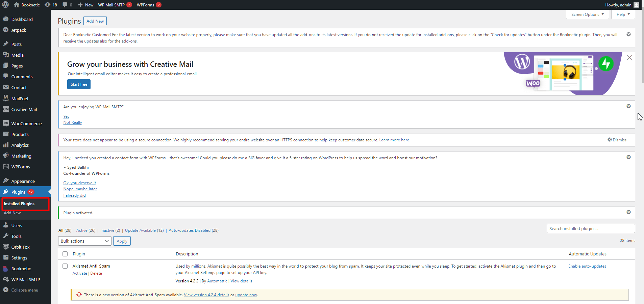The image size is (644, 304).
Task: Open the comments bubble in admin bar
Action: point(67,5)
